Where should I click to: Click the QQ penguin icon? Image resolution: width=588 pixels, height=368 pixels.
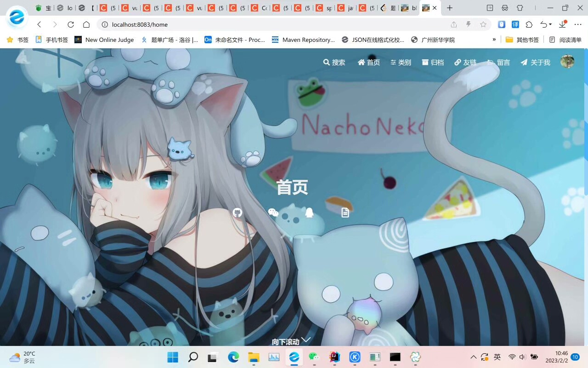309,212
